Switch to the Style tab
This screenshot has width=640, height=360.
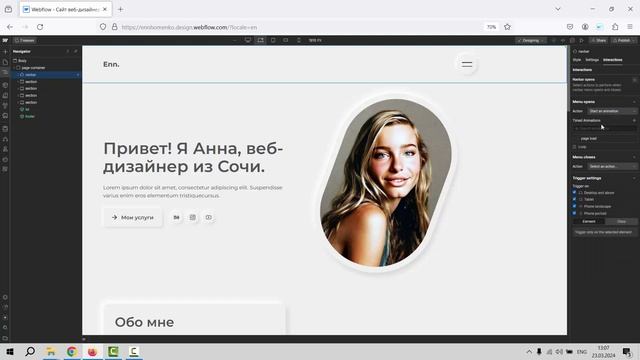click(577, 60)
